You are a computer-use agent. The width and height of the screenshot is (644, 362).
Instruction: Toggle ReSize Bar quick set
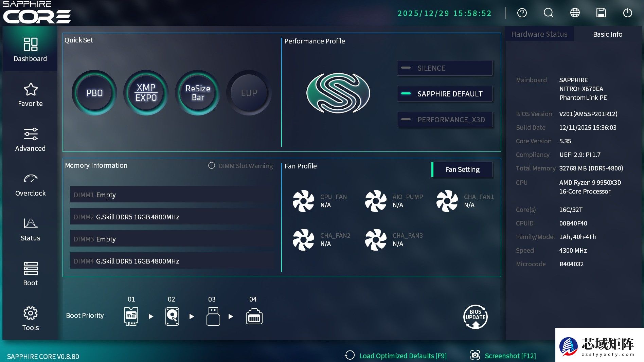tap(198, 93)
